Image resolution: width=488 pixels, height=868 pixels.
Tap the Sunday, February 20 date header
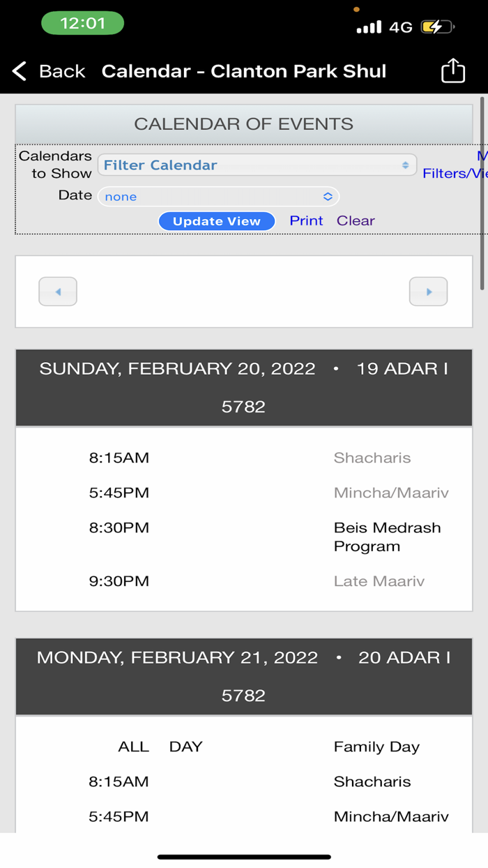(243, 387)
